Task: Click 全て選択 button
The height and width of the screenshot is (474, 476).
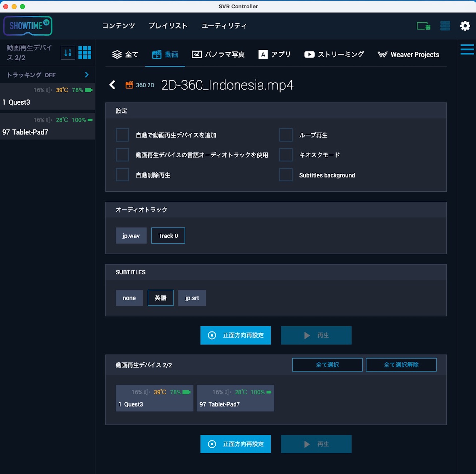Action: coord(327,365)
